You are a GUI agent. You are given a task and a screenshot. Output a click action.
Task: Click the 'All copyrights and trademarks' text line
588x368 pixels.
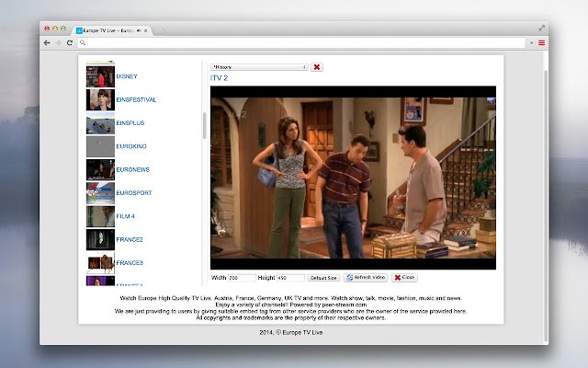tap(291, 317)
